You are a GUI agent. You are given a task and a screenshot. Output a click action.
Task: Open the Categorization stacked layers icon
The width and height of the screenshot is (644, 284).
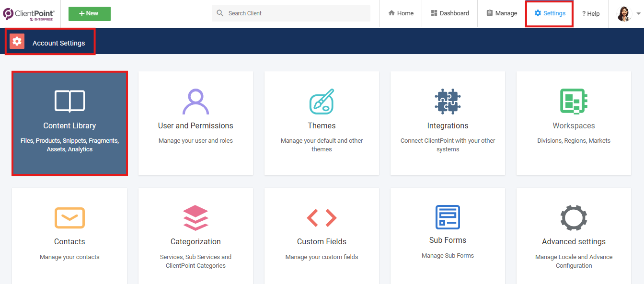tap(195, 217)
